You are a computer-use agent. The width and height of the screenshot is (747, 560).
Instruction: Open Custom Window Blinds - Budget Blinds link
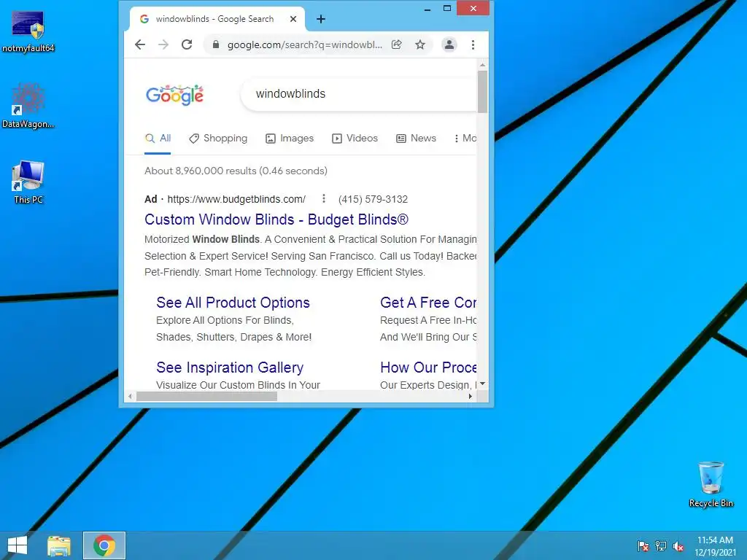[x=276, y=219]
